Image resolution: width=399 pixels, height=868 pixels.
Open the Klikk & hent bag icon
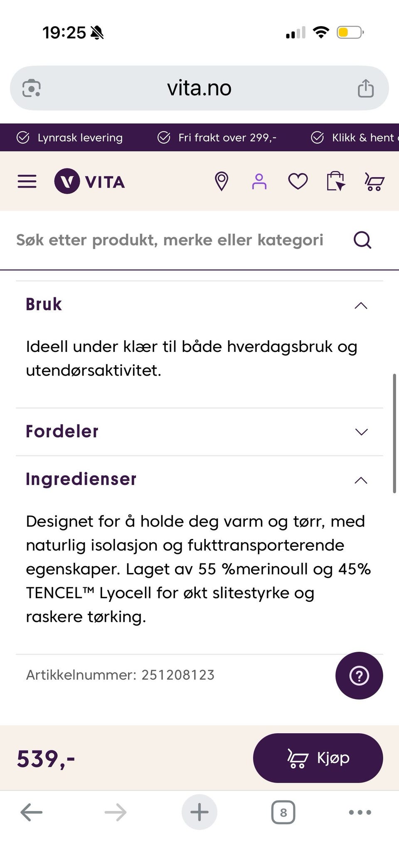point(336,181)
